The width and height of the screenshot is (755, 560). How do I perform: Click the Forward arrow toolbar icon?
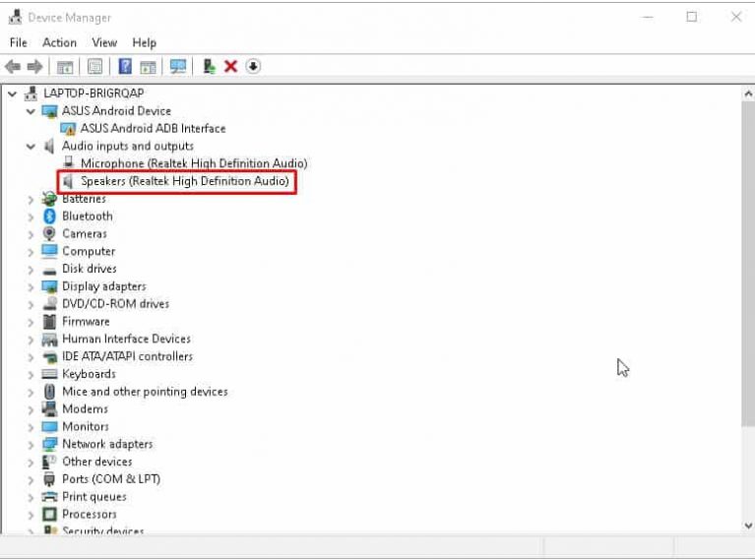tap(34, 67)
